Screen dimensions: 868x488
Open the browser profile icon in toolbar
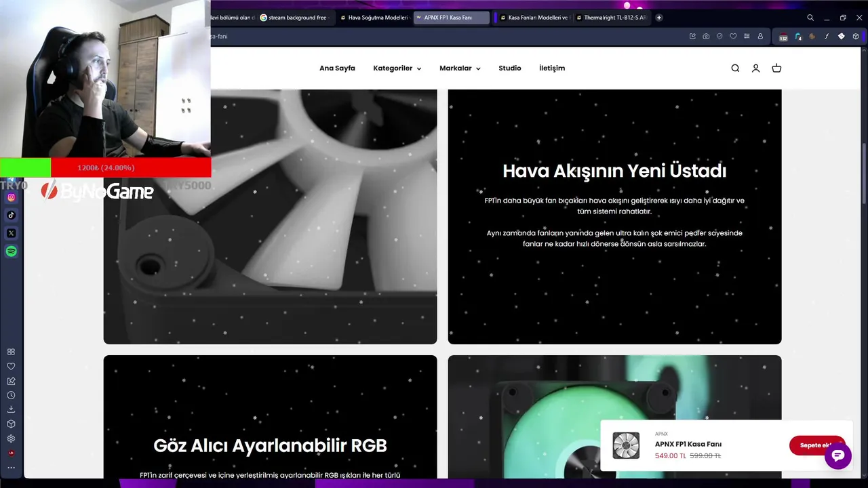pyautogui.click(x=760, y=36)
